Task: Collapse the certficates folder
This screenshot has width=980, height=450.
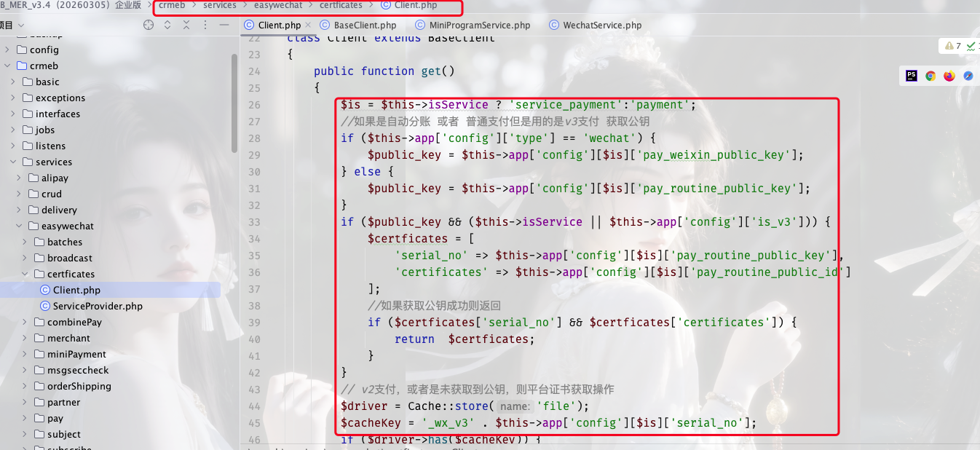Action: (25, 274)
